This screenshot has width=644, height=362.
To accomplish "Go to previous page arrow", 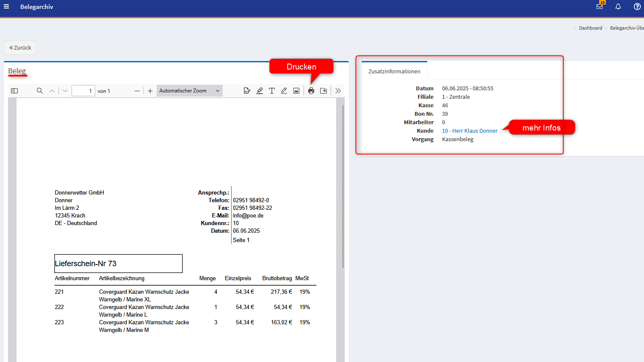I will pos(52,91).
